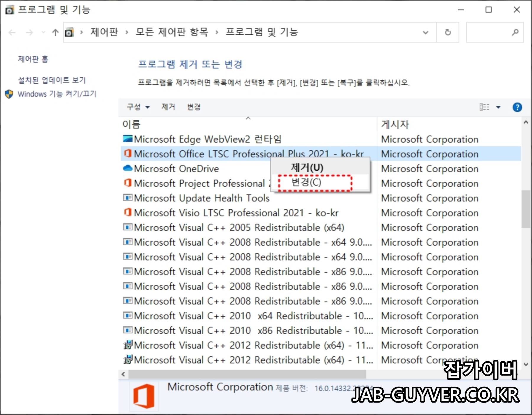Open Windows 기능 켜기/끄기 link
Screen dimensions: 532x415
pos(57,94)
